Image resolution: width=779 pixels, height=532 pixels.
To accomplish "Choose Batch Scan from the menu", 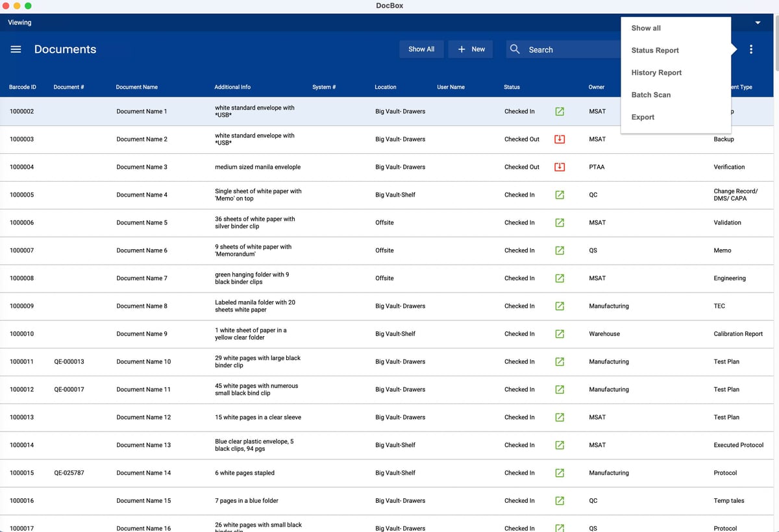I will click(650, 95).
